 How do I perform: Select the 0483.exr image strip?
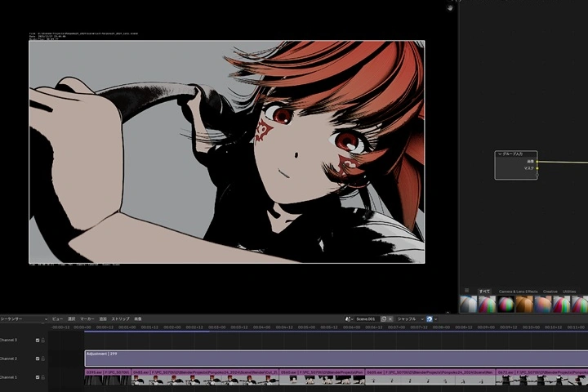205,377
